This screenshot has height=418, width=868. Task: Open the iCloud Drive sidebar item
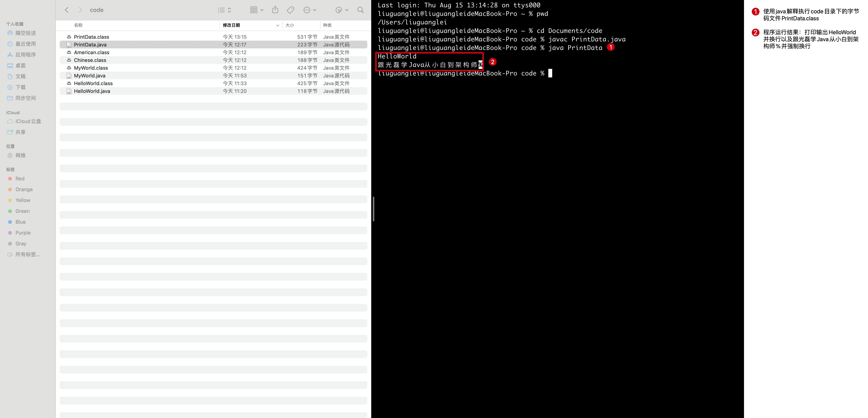coord(28,121)
